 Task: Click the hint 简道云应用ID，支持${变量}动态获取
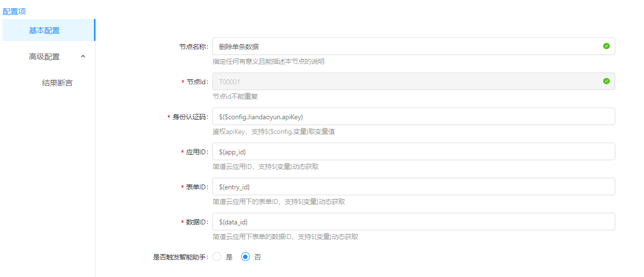click(265, 166)
